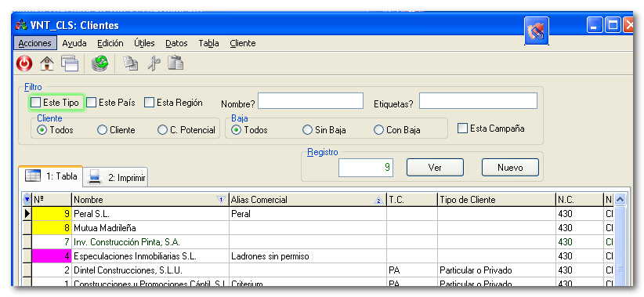The width and height of the screenshot is (644, 297).
Task: Open the Edición menu
Action: click(110, 43)
